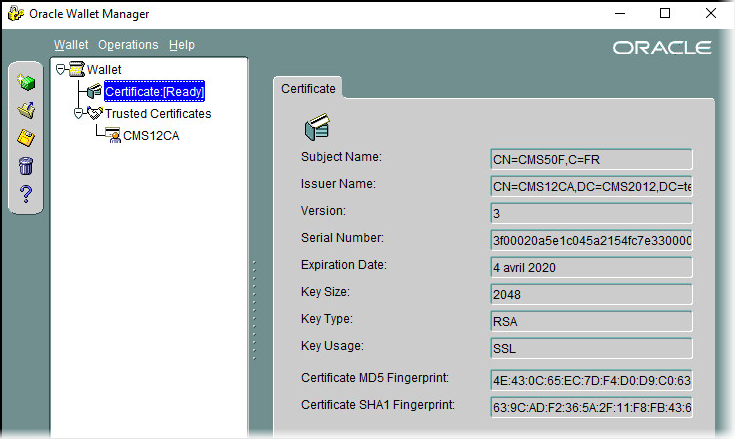This screenshot has width=736, height=440.
Task: Open the Operations menu
Action: 128,45
